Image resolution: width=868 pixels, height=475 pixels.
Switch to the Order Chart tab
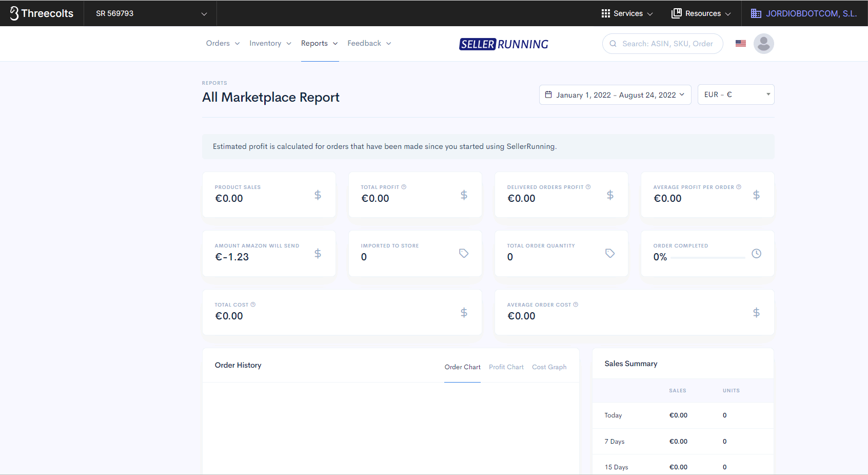click(462, 367)
